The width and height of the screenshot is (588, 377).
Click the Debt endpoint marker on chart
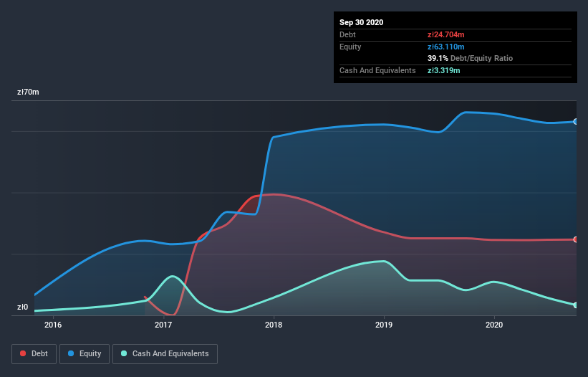click(x=576, y=239)
